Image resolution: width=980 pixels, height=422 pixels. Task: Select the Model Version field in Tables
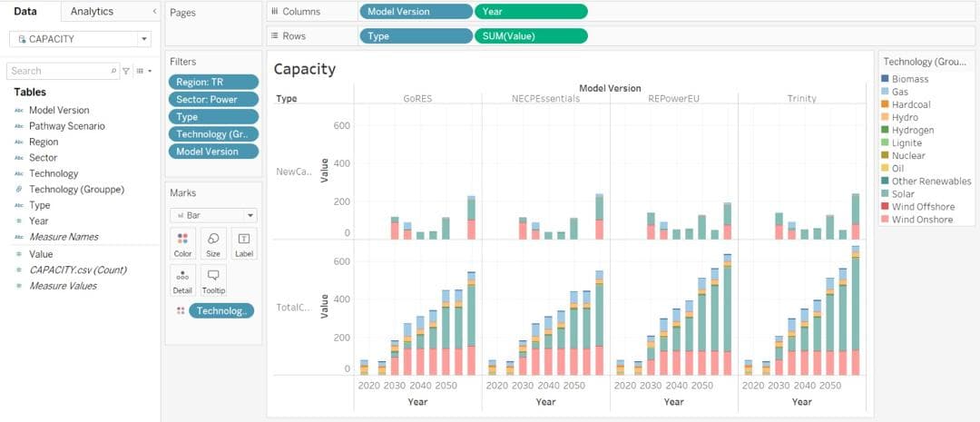pos(59,110)
